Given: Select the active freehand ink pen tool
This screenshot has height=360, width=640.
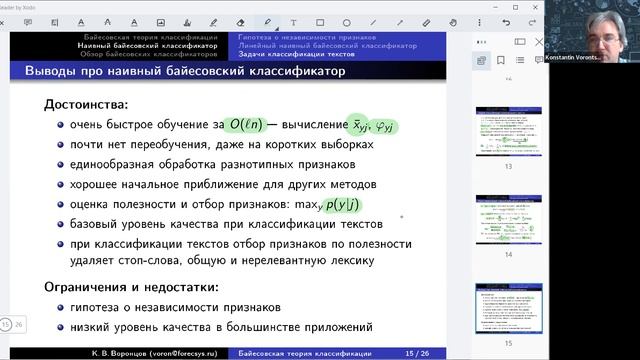Looking at the screenshot, I should 267,22.
